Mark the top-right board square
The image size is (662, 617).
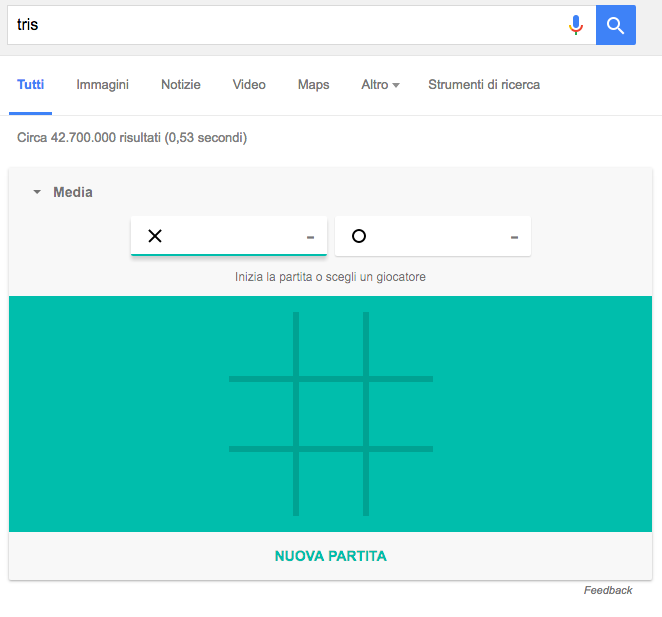[x=401, y=345]
